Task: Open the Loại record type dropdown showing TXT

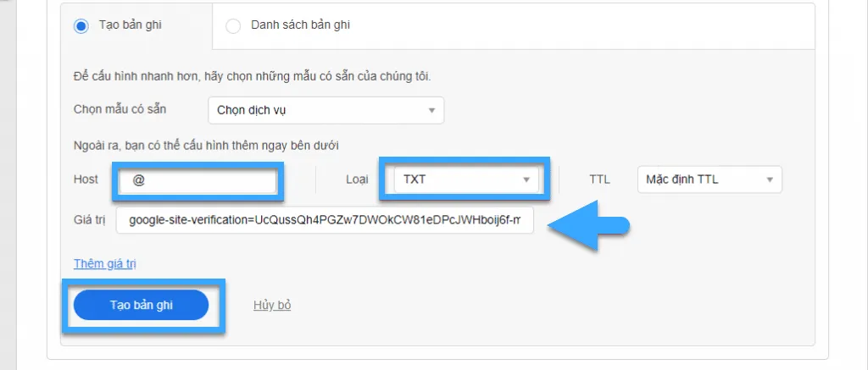Action: tap(465, 179)
